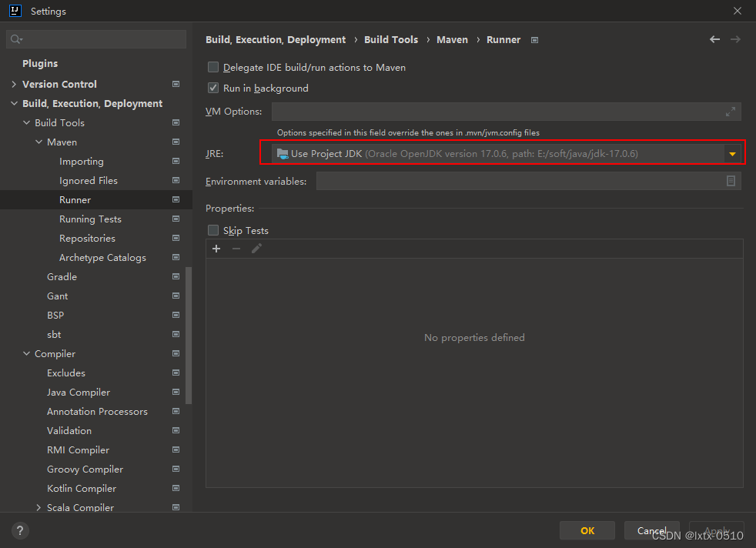Click the help question mark button

coord(20,530)
